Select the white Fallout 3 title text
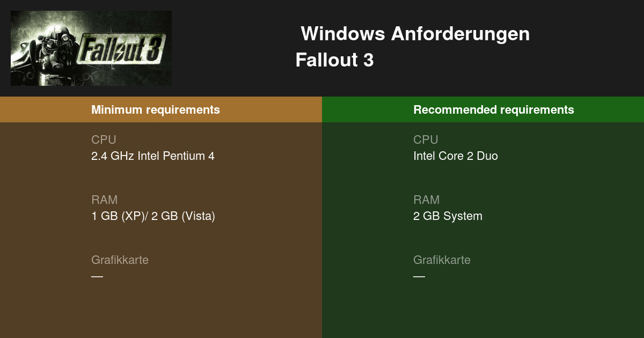Screen dimensions: 644x338 [x=334, y=60]
